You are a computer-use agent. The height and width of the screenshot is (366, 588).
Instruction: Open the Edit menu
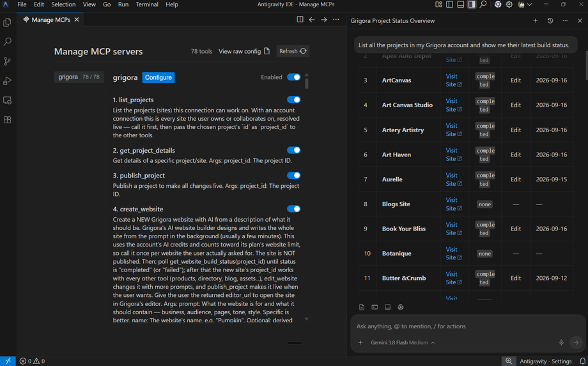click(38, 4)
